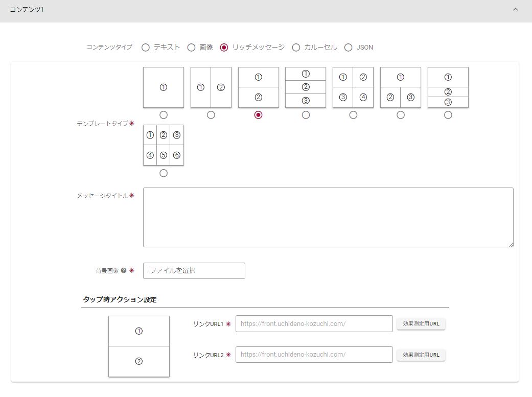Focus the メッセージタイトル text area
The height and width of the screenshot is (397, 532).
(x=328, y=217)
